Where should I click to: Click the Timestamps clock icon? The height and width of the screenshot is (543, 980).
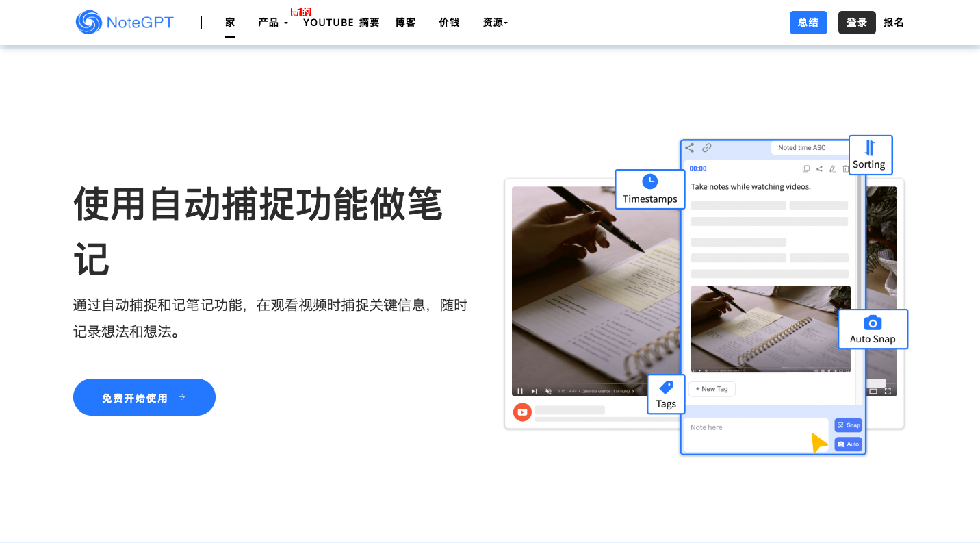coord(649,181)
